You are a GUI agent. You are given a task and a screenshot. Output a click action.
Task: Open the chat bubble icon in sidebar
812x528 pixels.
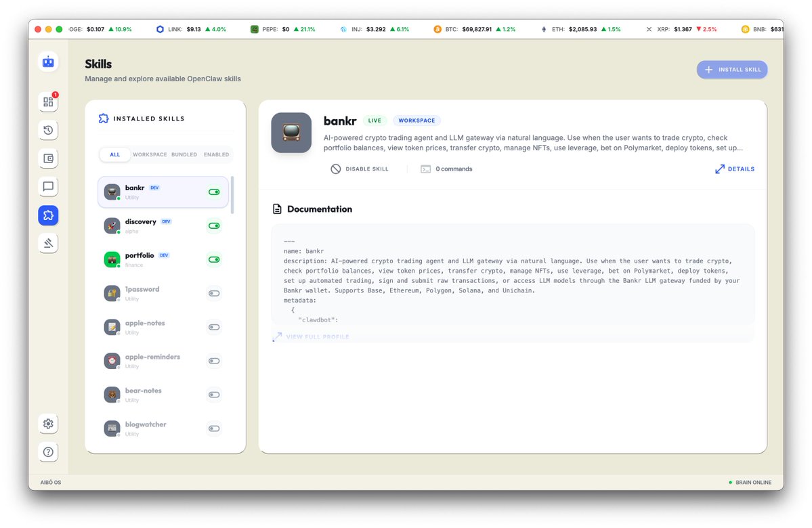(x=48, y=186)
